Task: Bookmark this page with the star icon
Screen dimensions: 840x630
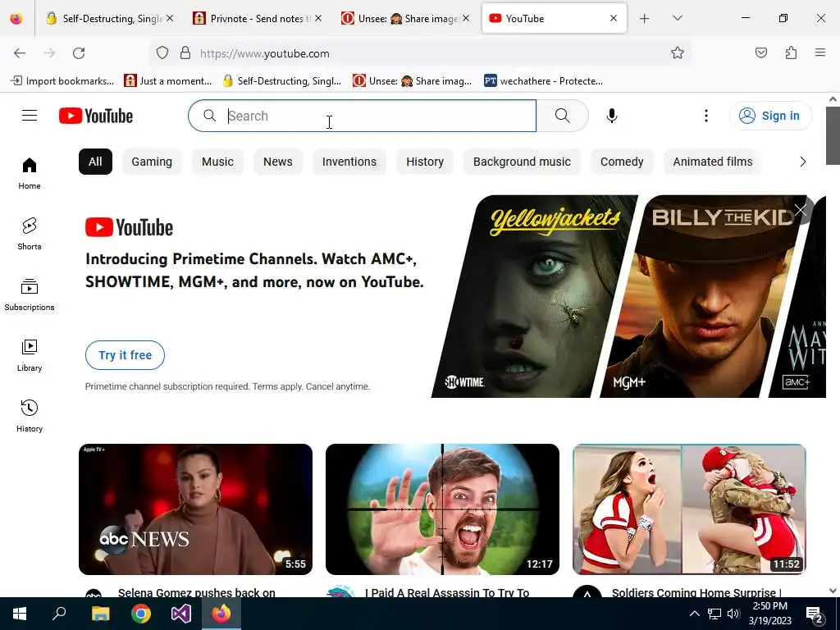Action: (x=677, y=53)
